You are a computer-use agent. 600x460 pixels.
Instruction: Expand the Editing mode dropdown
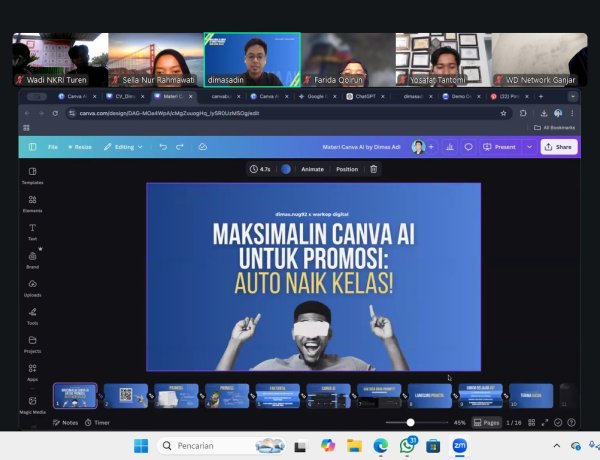point(123,147)
